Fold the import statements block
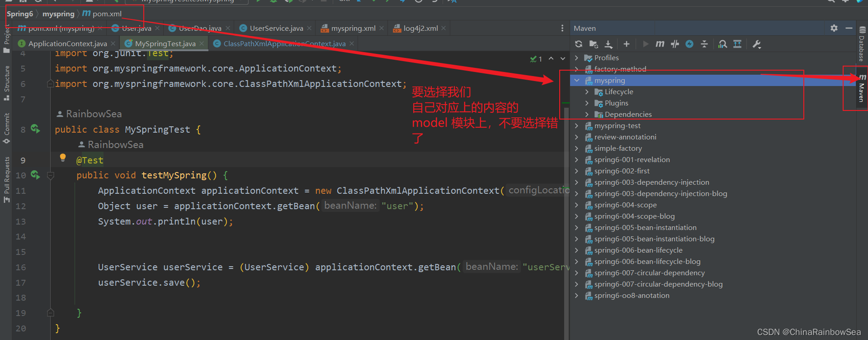Image resolution: width=868 pixels, height=340 pixels. coord(51,84)
